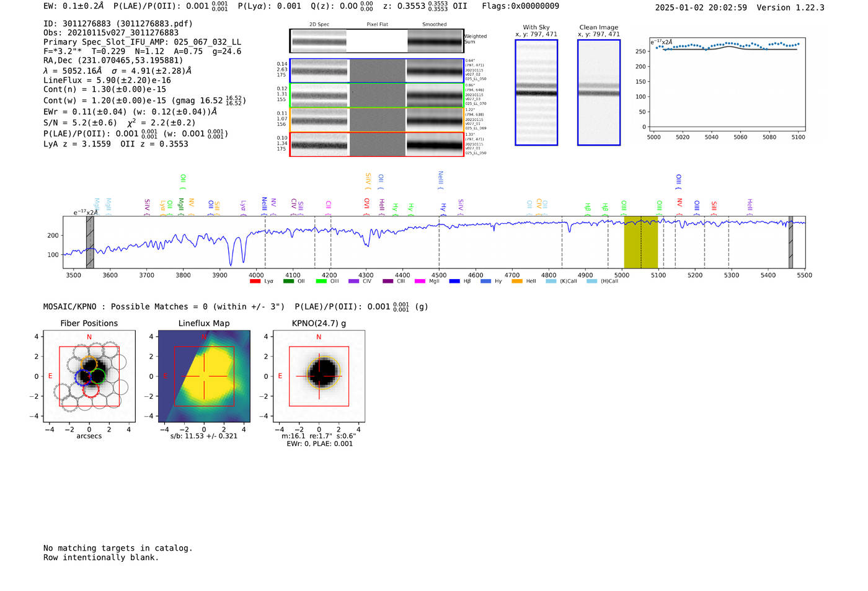
Task: Select the MOSAIC/KPNO Possible Matches line
Action: coord(236,306)
